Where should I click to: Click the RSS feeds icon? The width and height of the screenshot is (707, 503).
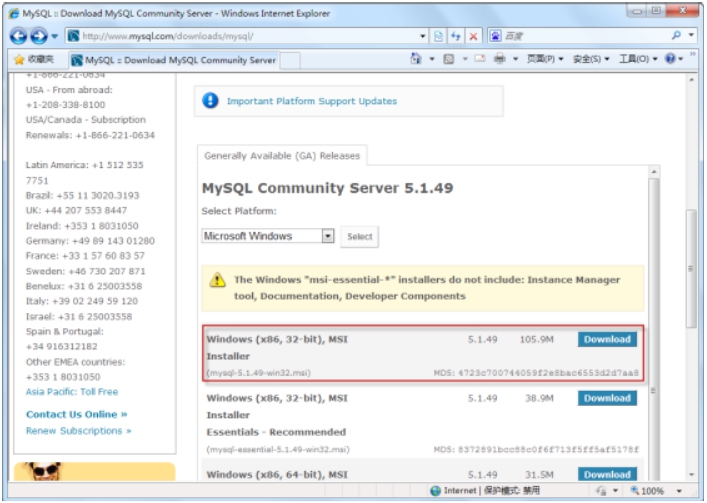[449, 59]
